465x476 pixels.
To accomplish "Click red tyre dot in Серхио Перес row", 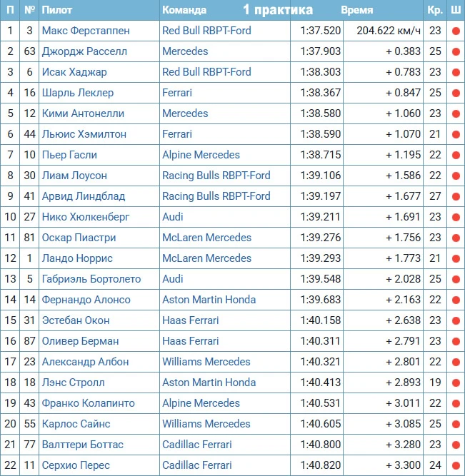I will point(456,465).
